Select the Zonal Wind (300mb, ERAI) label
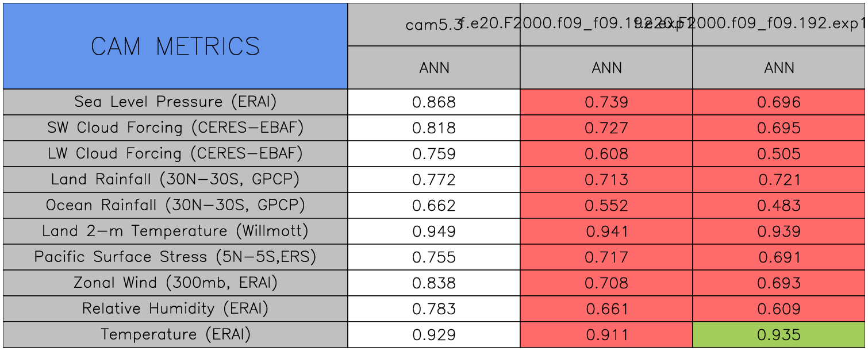This screenshot has height=351, width=868. [x=175, y=283]
